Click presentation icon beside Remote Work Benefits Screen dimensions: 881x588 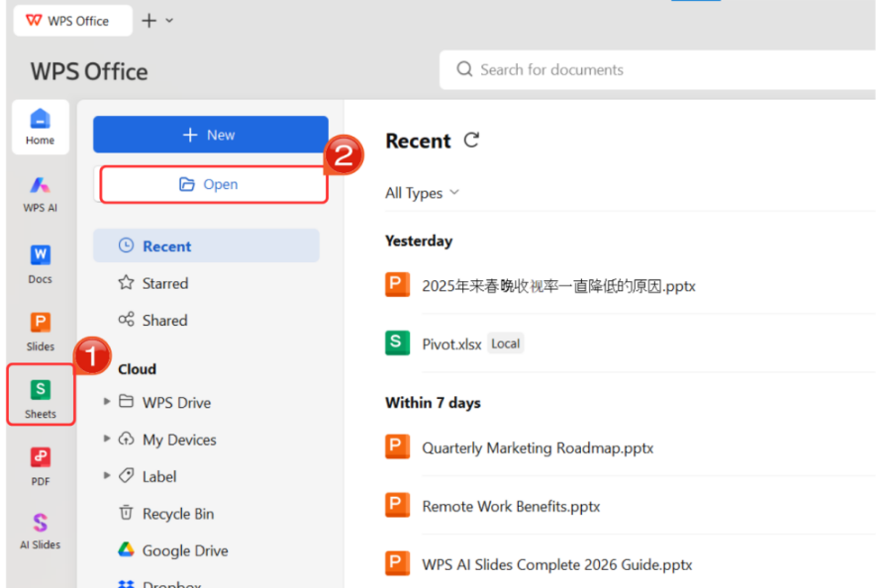pyautogui.click(x=397, y=505)
